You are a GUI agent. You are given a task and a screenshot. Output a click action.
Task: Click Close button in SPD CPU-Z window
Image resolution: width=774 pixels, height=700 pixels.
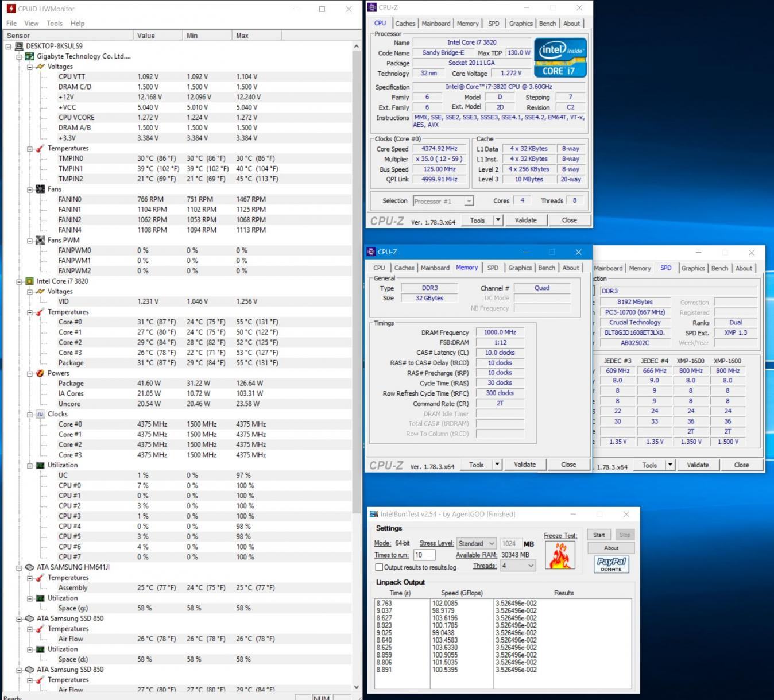tap(741, 465)
